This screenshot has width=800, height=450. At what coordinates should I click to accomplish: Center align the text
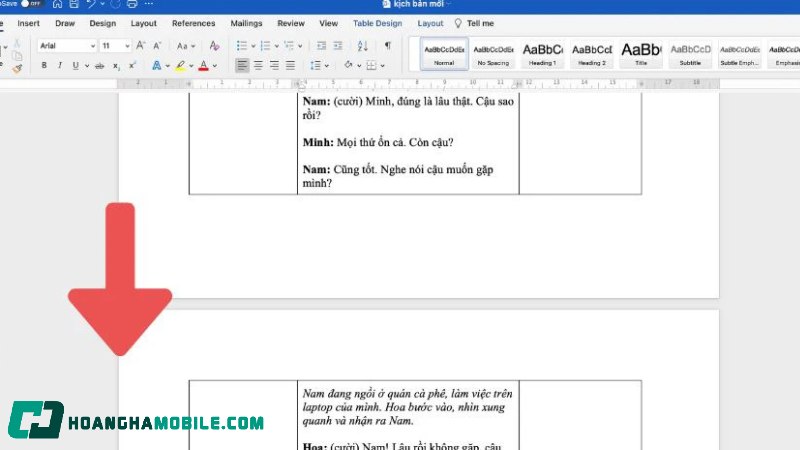[258, 66]
